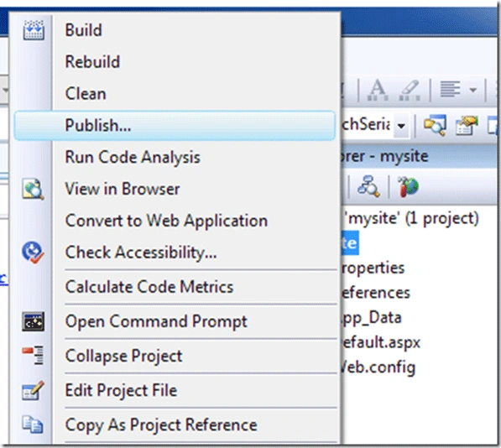Image resolution: width=501 pixels, height=448 pixels.
Task: Click the magnifier find toolbar icon beside the combo box
Action: point(435,125)
